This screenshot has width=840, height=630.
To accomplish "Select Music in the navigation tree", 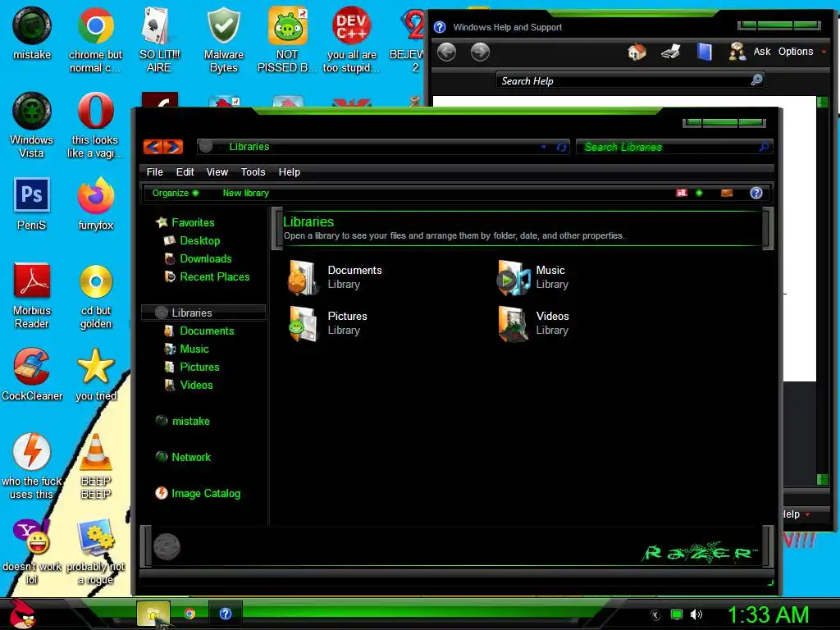I will (186, 349).
